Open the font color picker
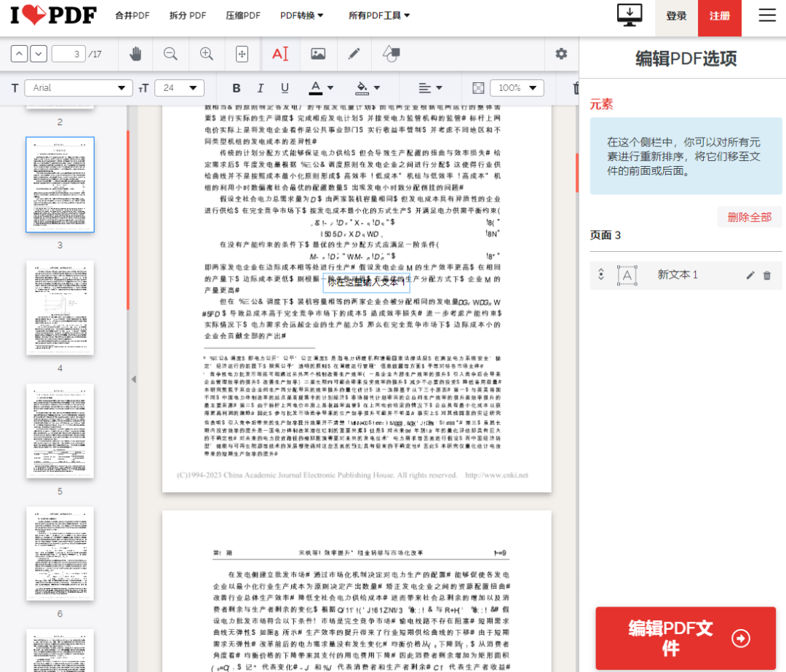The width and height of the screenshot is (786, 672). [320, 87]
